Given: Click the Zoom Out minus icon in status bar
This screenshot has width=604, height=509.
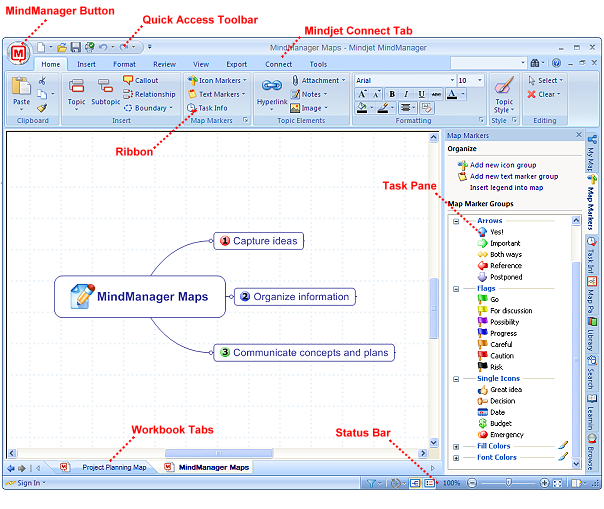Looking at the screenshot, I should tap(472, 483).
